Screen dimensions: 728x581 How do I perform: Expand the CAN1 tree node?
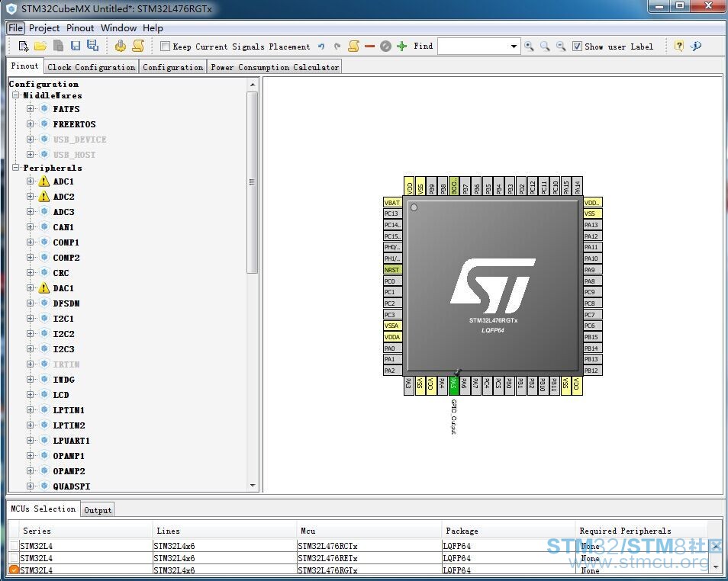(31, 227)
